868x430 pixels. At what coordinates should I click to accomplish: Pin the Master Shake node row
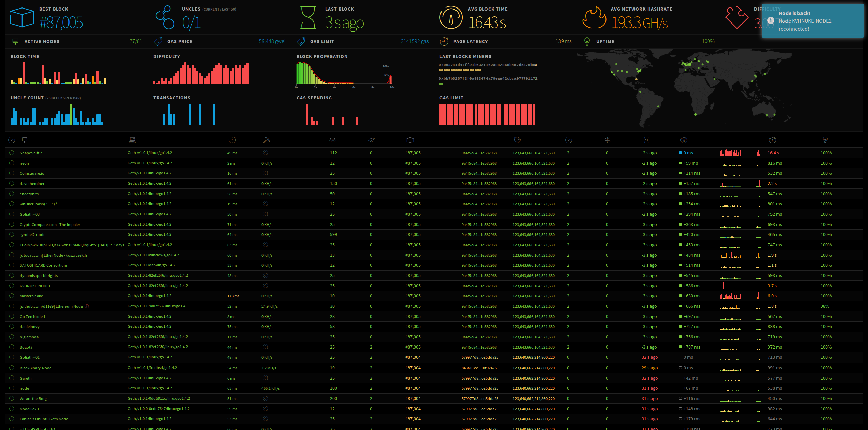[x=12, y=296]
